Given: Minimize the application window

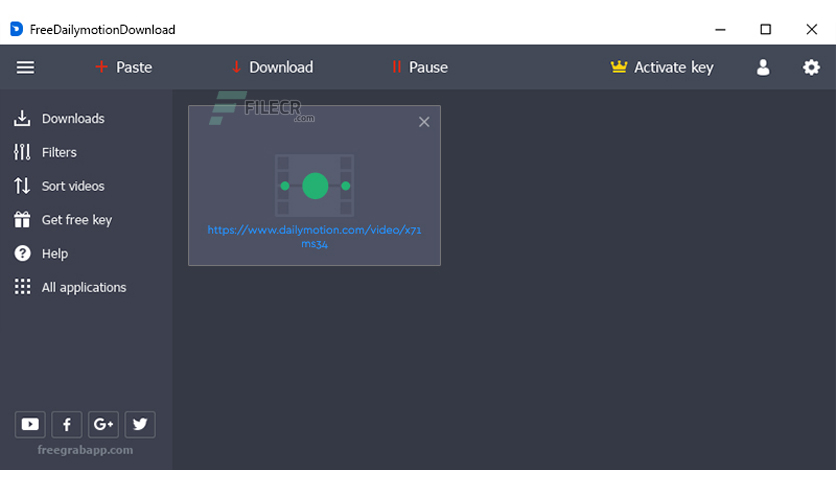Looking at the screenshot, I should pos(720,29).
